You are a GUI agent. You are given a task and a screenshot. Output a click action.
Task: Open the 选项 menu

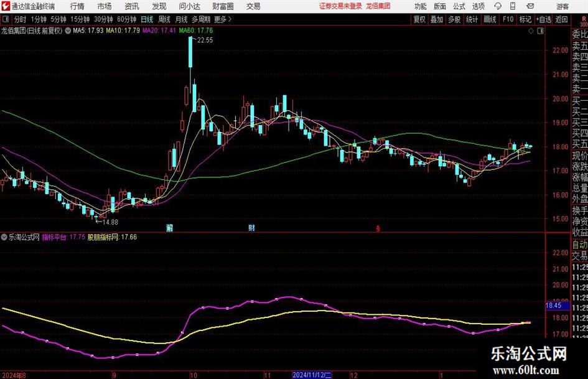click(478, 6)
